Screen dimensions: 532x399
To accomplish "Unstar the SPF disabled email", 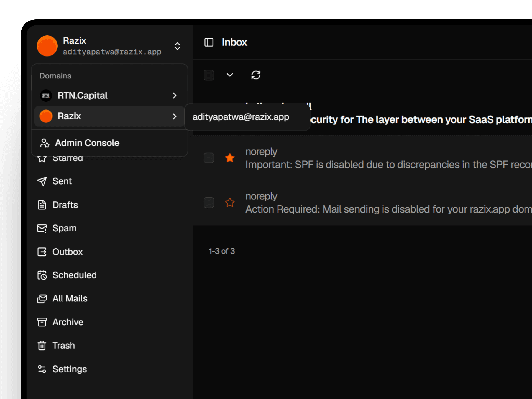I will [x=230, y=158].
